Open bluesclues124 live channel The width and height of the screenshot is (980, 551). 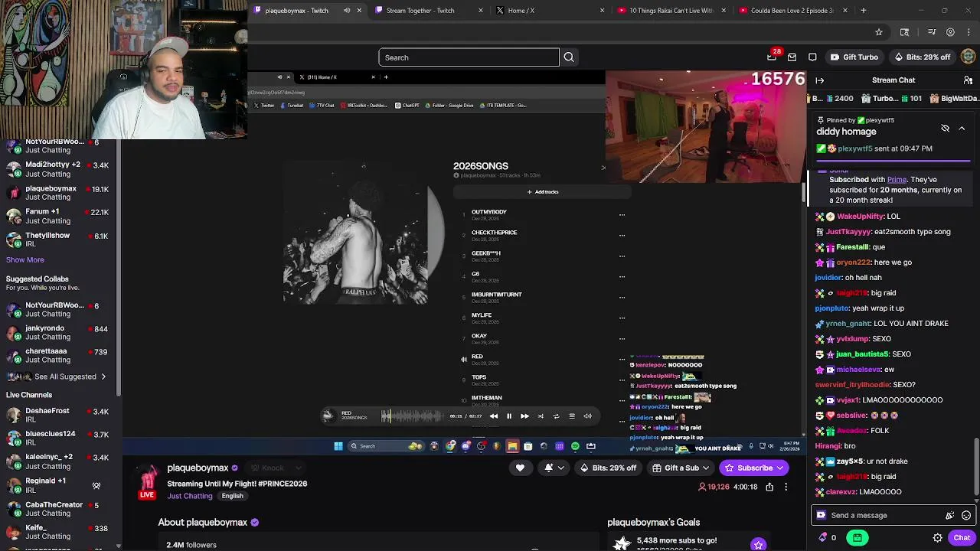point(58,438)
